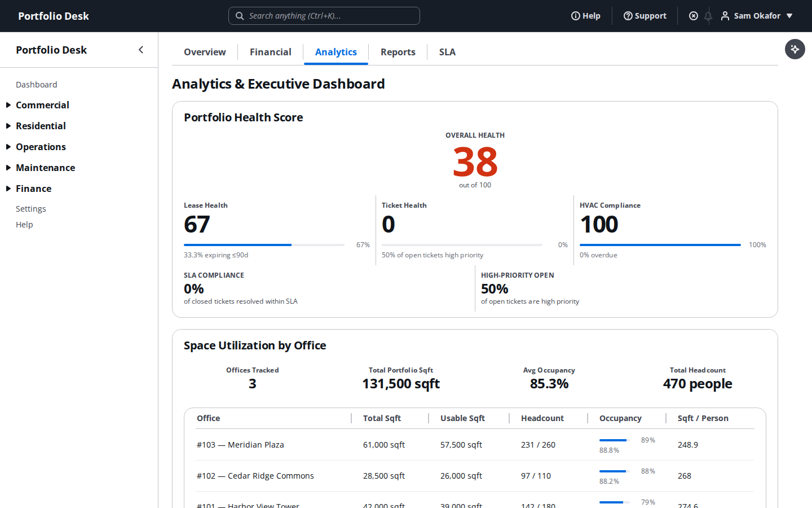Click the Office column header
812x508 pixels.
(209, 418)
